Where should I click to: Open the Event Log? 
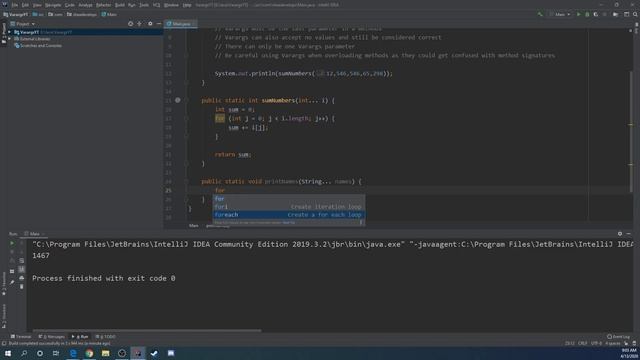[618, 337]
